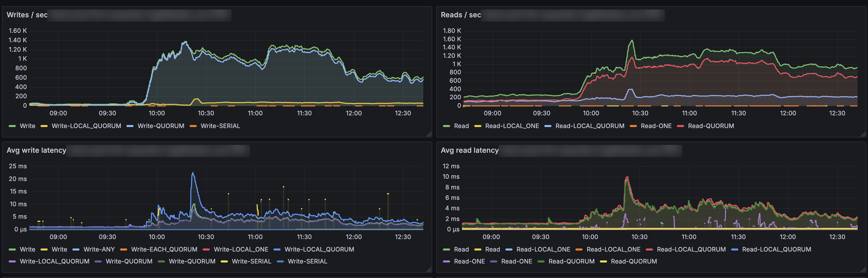This screenshot has height=278, width=868.
Task: Click resize handle of Reads / sec panel
Action: [x=863, y=134]
